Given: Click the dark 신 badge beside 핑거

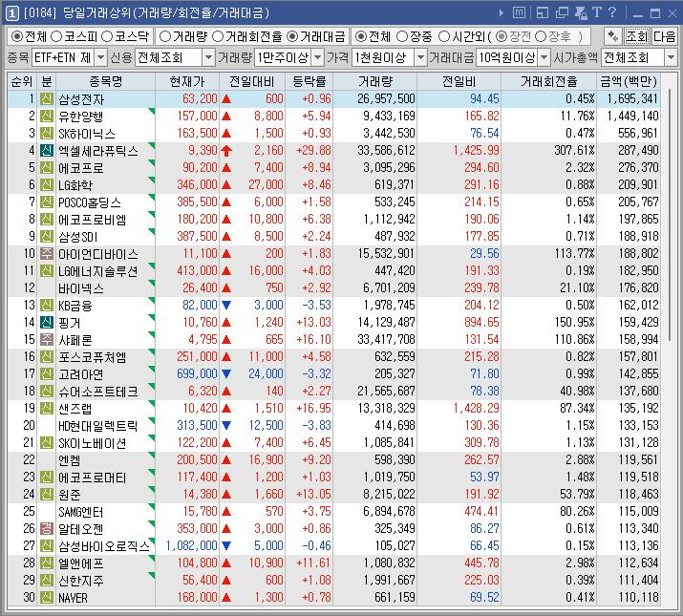Looking at the screenshot, I should (47, 323).
